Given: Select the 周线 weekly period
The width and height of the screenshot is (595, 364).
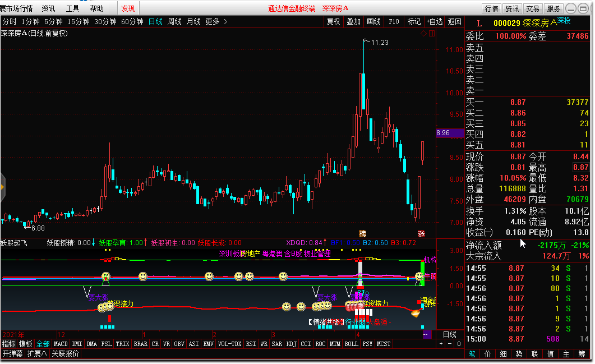Looking at the screenshot, I should [174, 22].
